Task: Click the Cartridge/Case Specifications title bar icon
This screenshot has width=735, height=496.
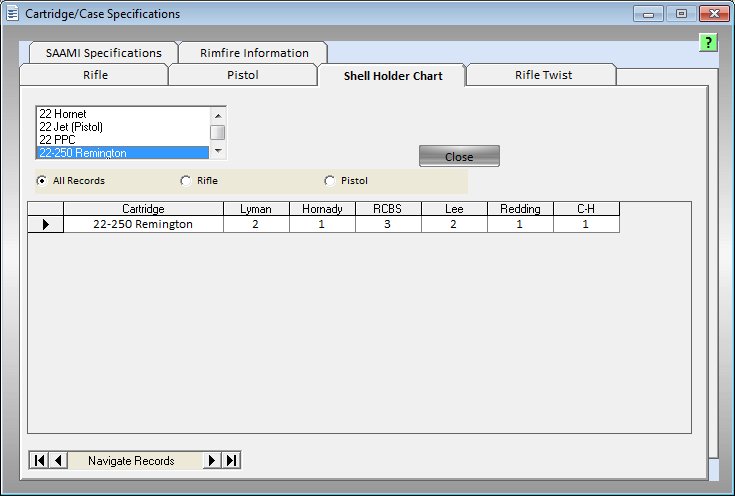Action: [x=12, y=14]
